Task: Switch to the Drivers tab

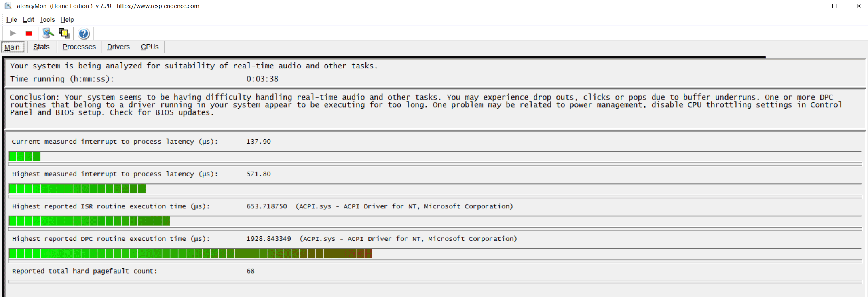Action: pyautogui.click(x=118, y=47)
